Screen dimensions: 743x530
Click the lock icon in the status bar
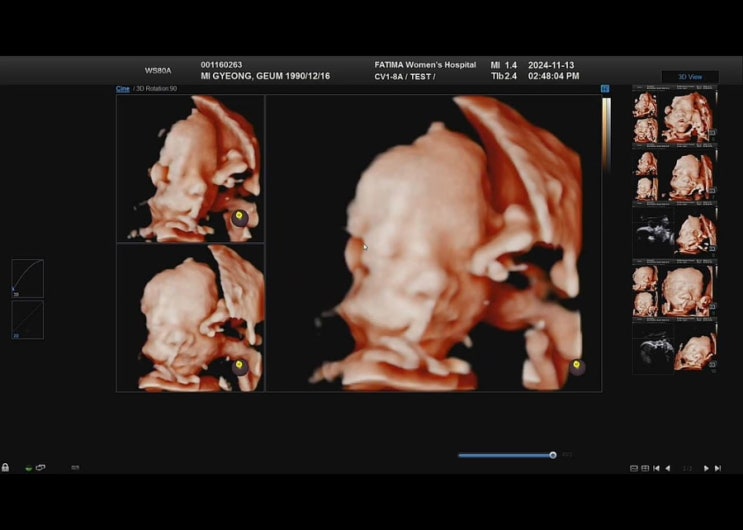coord(5,468)
